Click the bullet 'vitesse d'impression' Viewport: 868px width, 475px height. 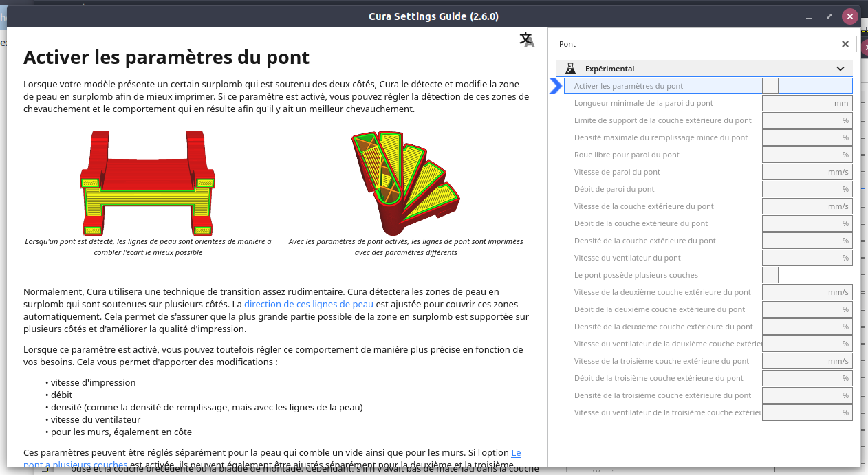(x=94, y=382)
